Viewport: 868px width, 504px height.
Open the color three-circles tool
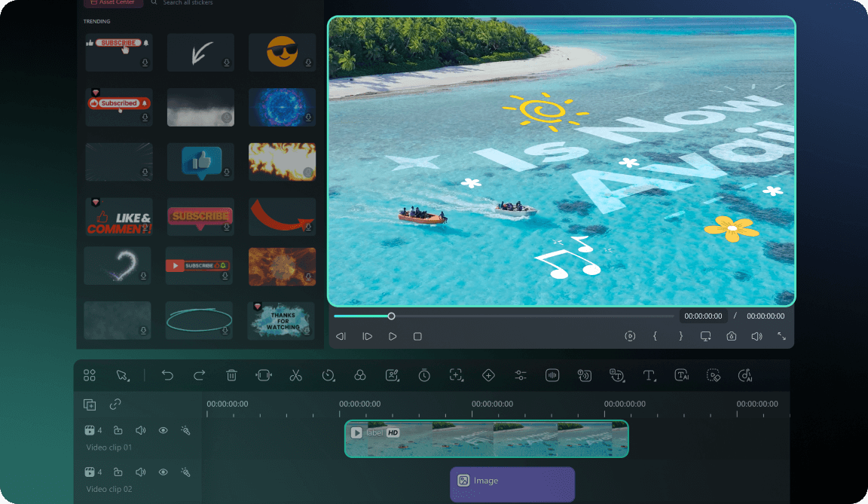click(360, 376)
